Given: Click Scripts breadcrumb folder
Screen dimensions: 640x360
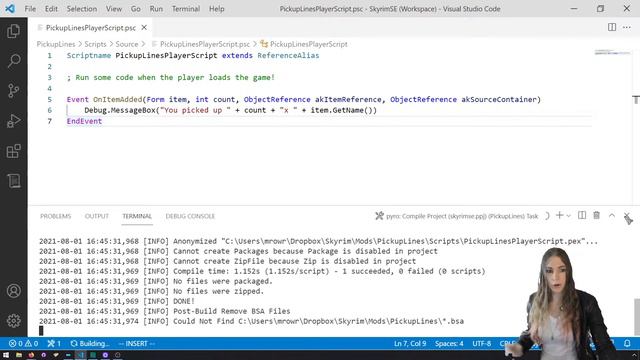Looking at the screenshot, I should pos(95,44).
